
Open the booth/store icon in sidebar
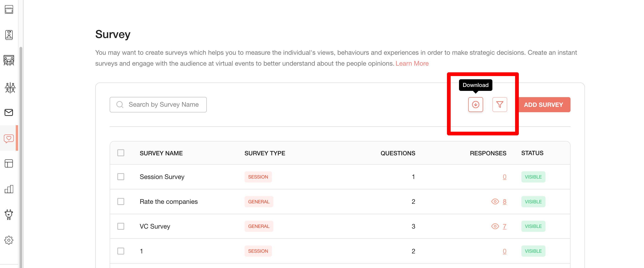tap(9, 10)
